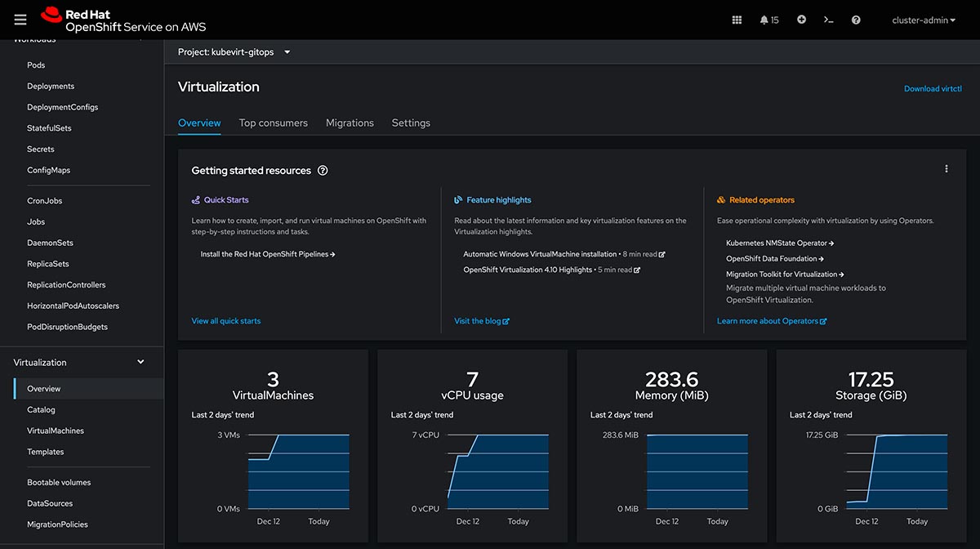This screenshot has width=980, height=549.
Task: Switch to the Top consumers tab
Action: (x=273, y=123)
